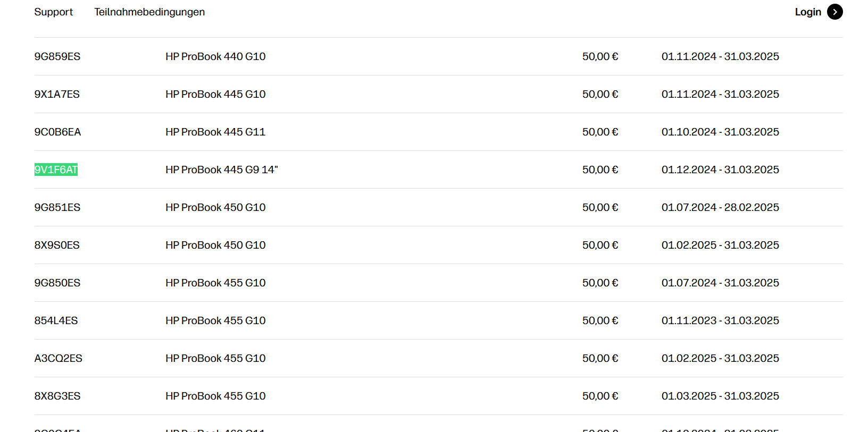Click product code A3CQ2ES
The width and height of the screenshot is (868, 432).
click(x=59, y=358)
